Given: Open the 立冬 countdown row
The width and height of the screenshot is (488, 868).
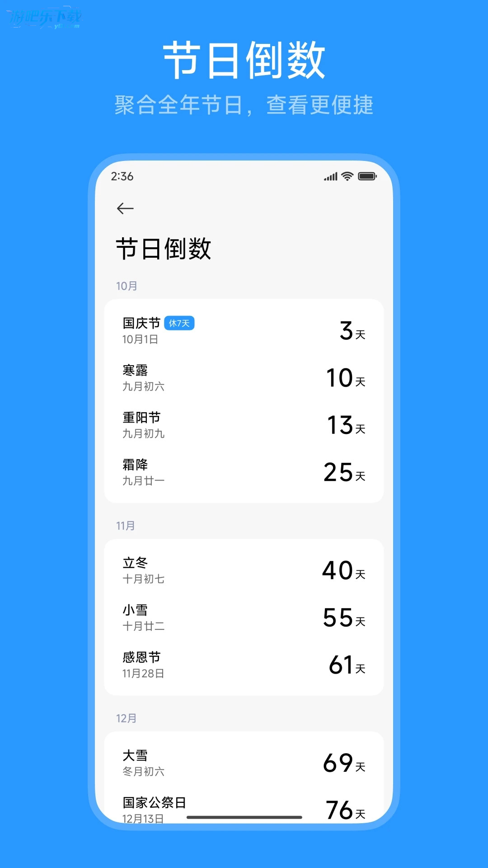Looking at the screenshot, I should pos(244,570).
